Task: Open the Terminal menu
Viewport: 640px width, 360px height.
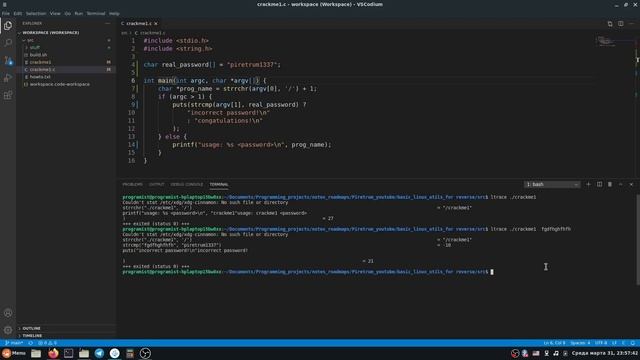Action: pyautogui.click(x=96, y=13)
